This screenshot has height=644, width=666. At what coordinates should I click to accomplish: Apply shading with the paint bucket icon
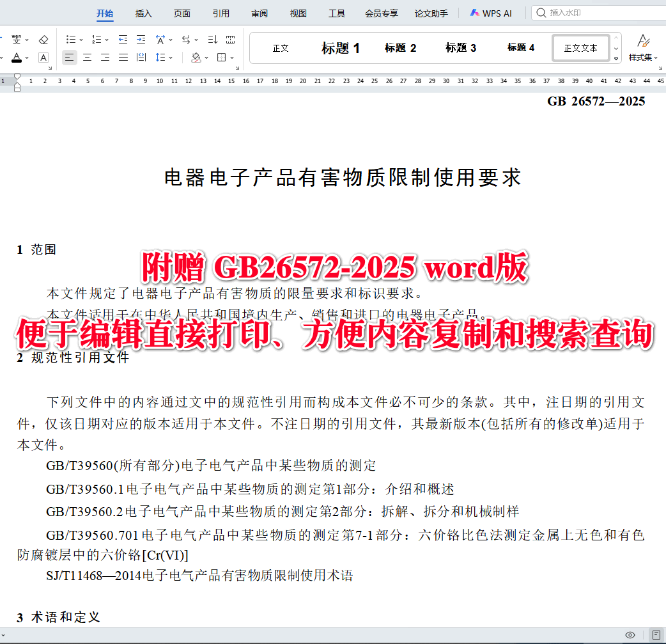(x=196, y=58)
